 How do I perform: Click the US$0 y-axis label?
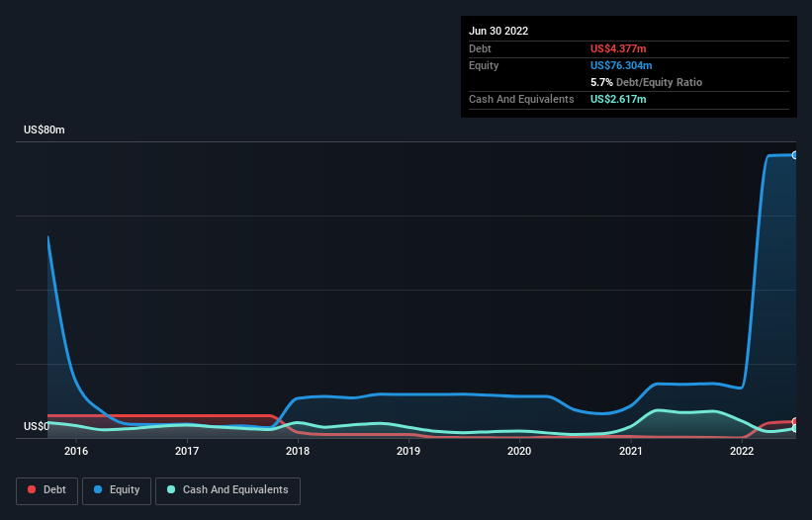37,426
